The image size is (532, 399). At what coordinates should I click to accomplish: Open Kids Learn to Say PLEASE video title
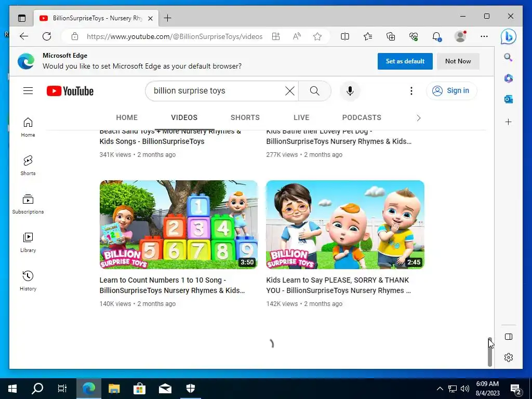pos(339,285)
